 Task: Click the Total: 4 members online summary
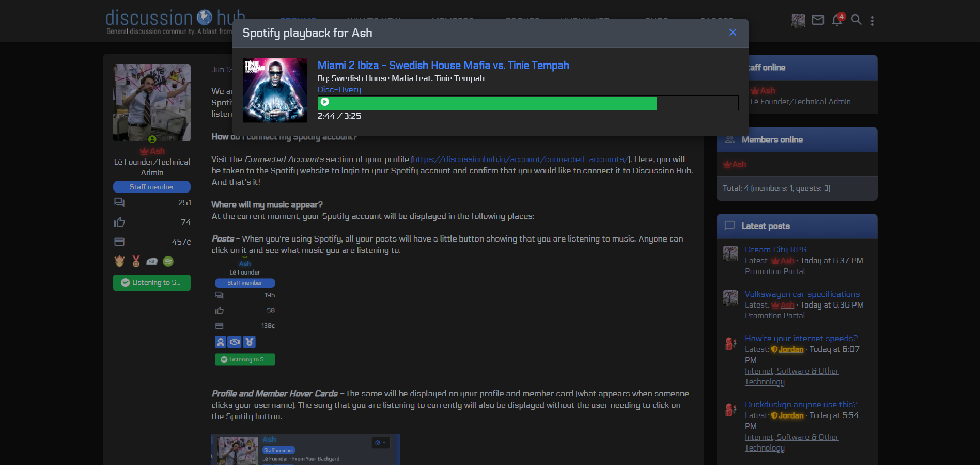pos(776,188)
